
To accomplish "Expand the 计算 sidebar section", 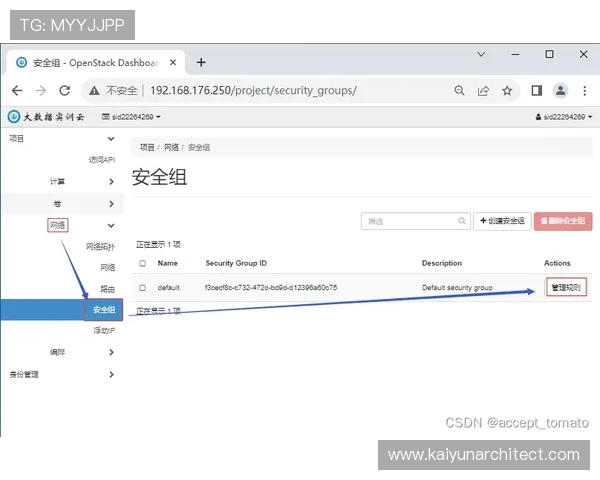I will pyautogui.click(x=62, y=181).
